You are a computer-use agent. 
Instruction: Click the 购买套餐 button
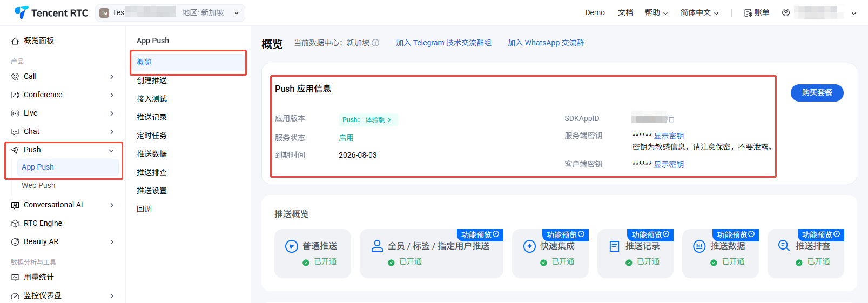(x=817, y=93)
